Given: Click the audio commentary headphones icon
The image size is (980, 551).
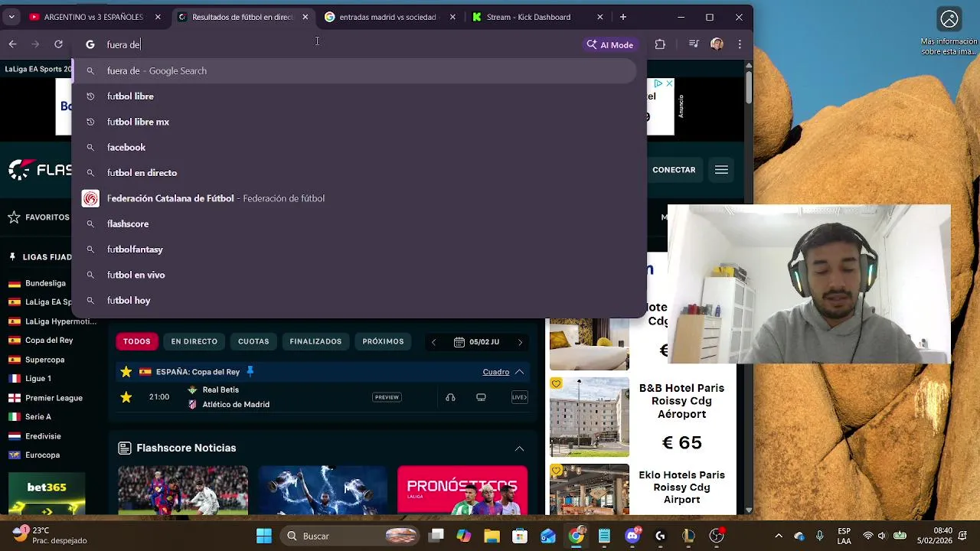Looking at the screenshot, I should pyautogui.click(x=450, y=397).
